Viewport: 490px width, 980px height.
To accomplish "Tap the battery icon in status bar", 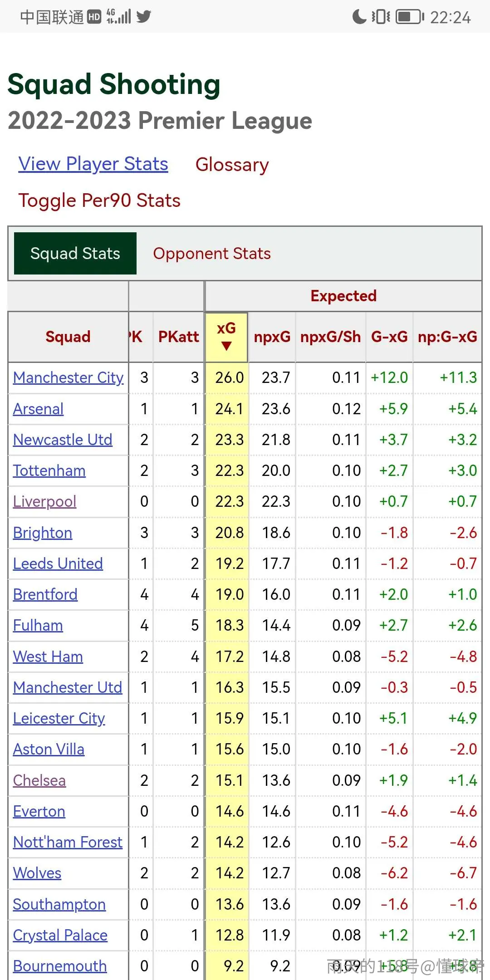I will 410,17.
